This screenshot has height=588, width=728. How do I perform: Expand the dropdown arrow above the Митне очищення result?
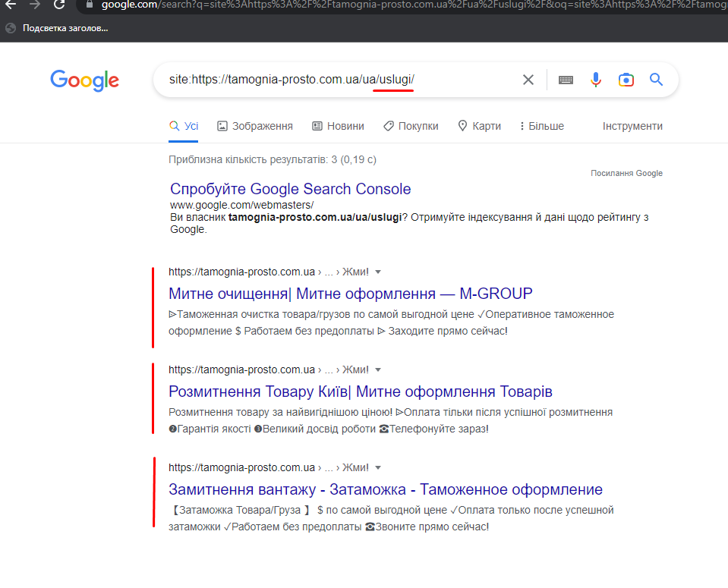[x=378, y=272]
